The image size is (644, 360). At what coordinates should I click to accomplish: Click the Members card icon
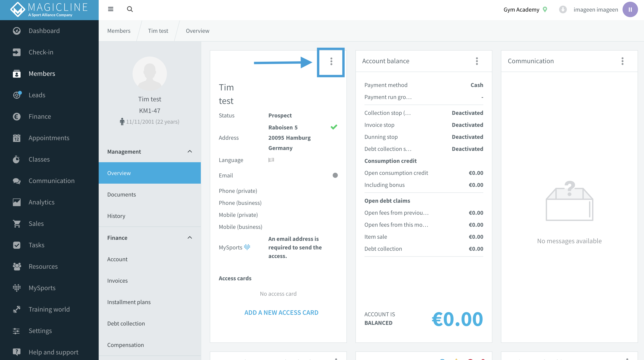17,74
